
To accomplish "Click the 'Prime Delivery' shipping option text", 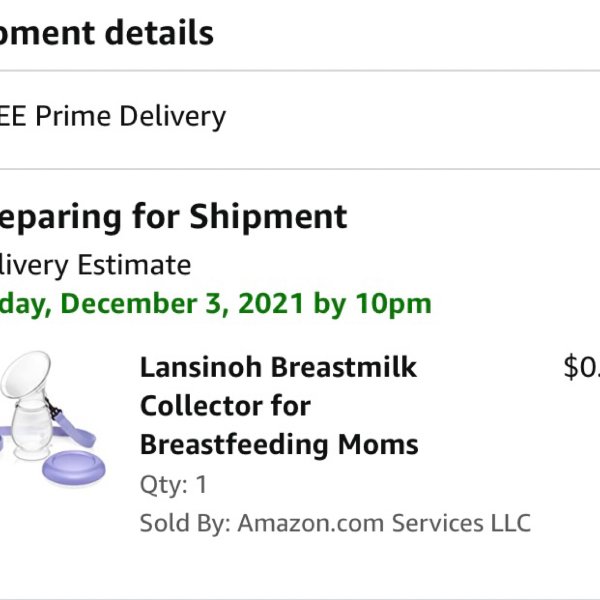I will [130, 116].
